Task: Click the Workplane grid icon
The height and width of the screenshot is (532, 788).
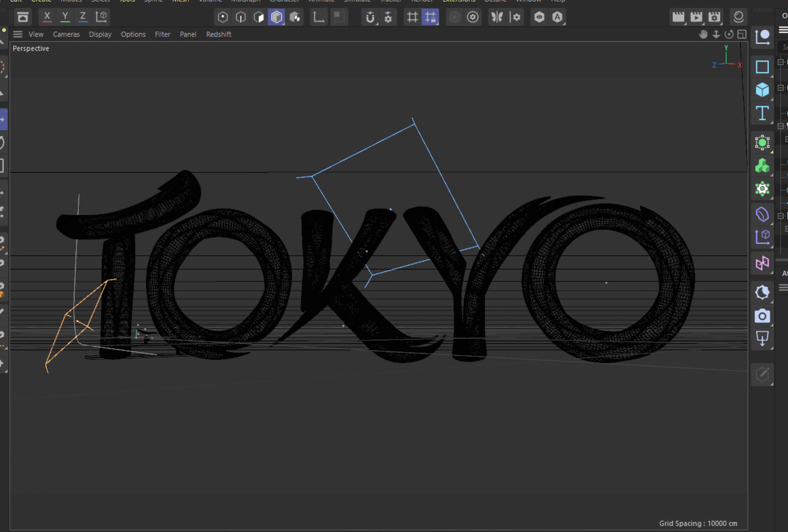Action: coord(412,17)
